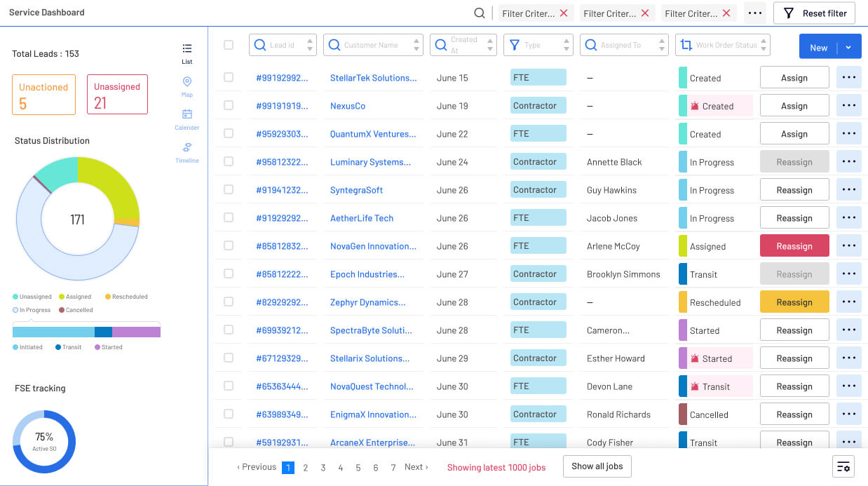Viewport: 868px width, 486px height.
Task: Open more options for QuantumX Ventures row
Action: 848,133
